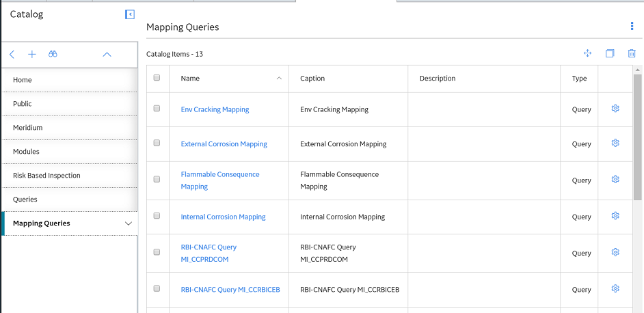The height and width of the screenshot is (313, 644).
Task: Check the Flammable Consequence Mapping row checkbox
Action: 157,179
